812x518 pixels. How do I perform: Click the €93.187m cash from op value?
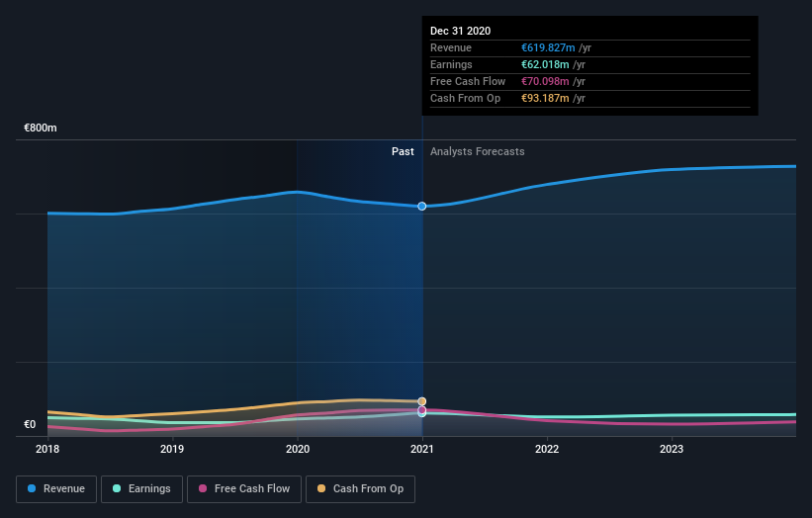pos(545,98)
